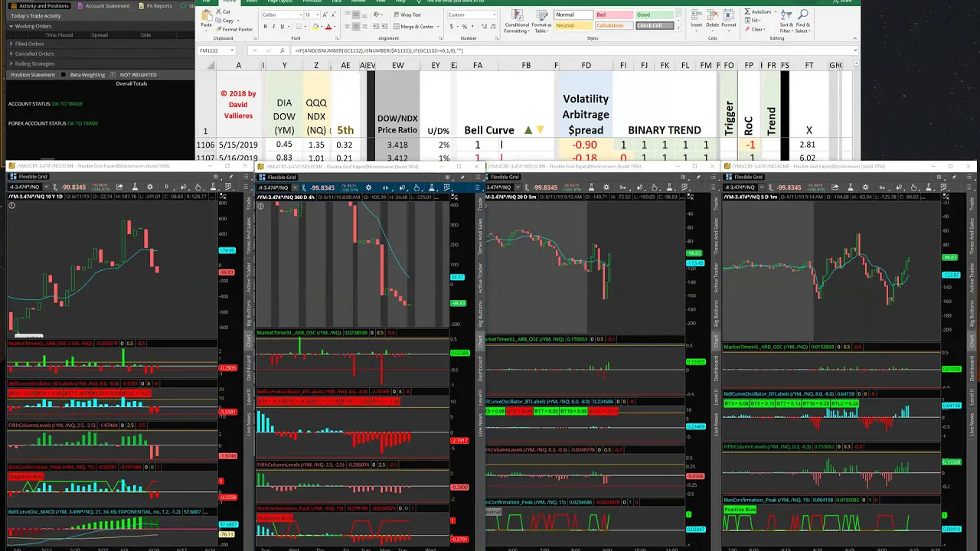Image resolution: width=980 pixels, height=551 pixels.
Task: Toggle the Beta Weighting checkbox
Action: coord(65,75)
